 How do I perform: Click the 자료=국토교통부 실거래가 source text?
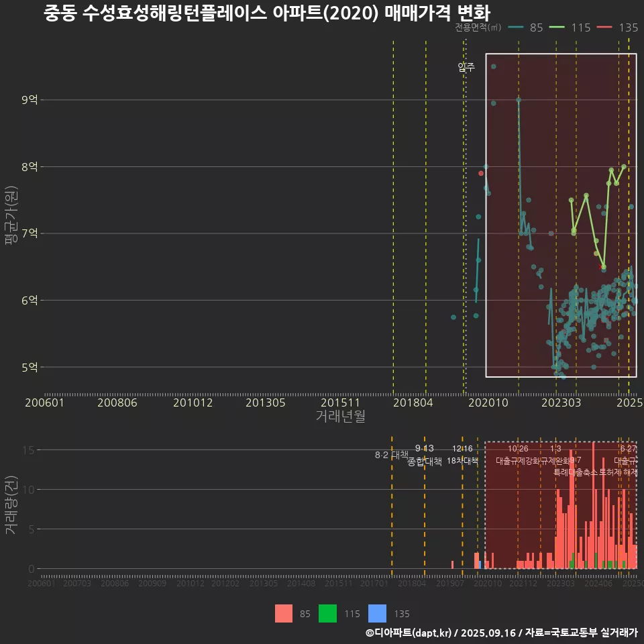click(582, 633)
